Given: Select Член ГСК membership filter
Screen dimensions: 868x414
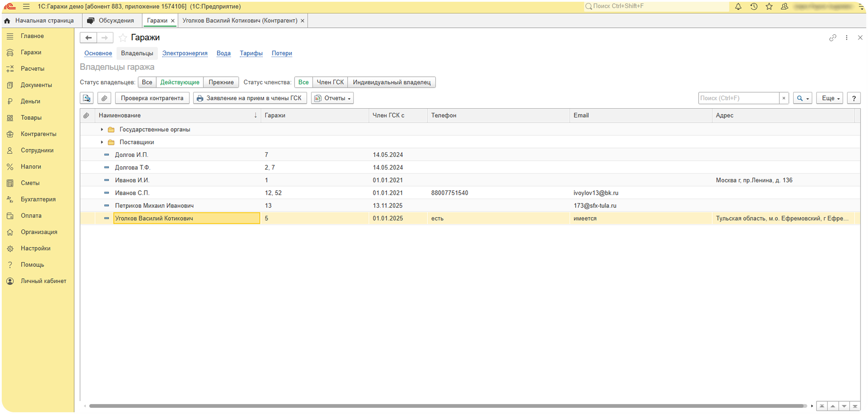Looking at the screenshot, I should pyautogui.click(x=330, y=82).
